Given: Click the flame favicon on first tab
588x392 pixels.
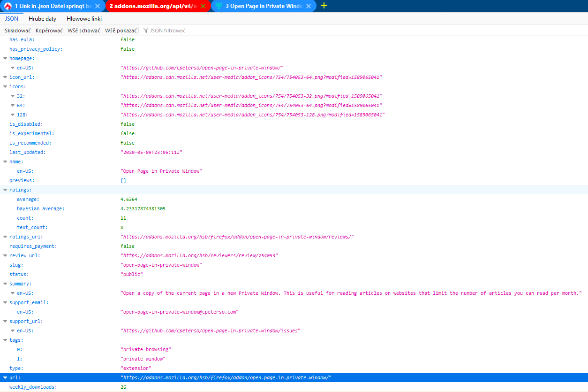Looking at the screenshot, I should [x=8, y=6].
